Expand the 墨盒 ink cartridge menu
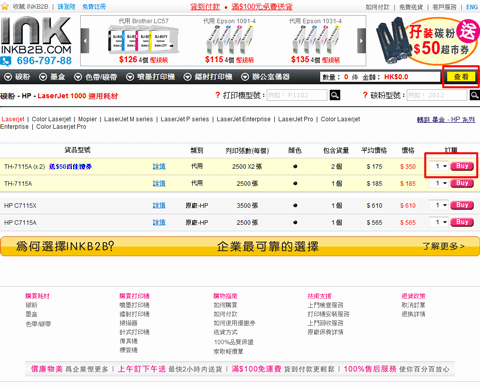Screen dimensions: 480x388 pos(52,77)
